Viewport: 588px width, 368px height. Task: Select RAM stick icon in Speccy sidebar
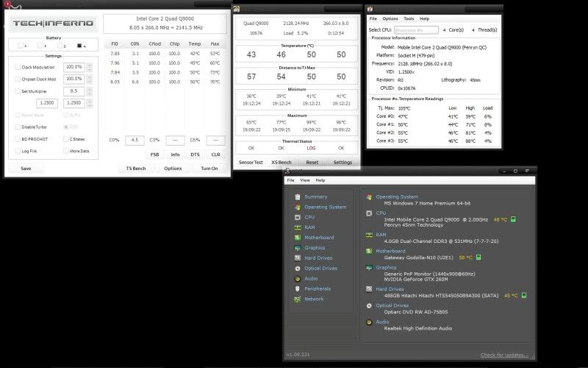coord(298,227)
